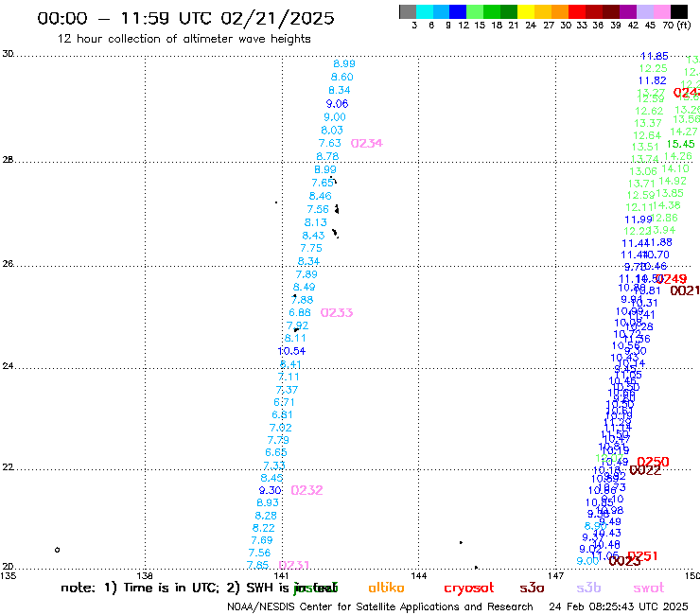Click the wave height value 8.93
700x615 pixels.
268,503
